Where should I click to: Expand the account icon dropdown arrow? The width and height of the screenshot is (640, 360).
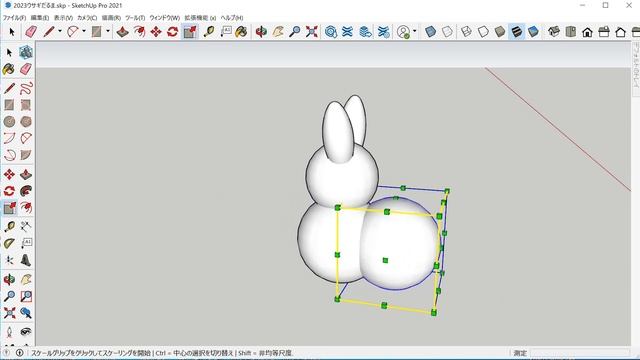click(415, 31)
